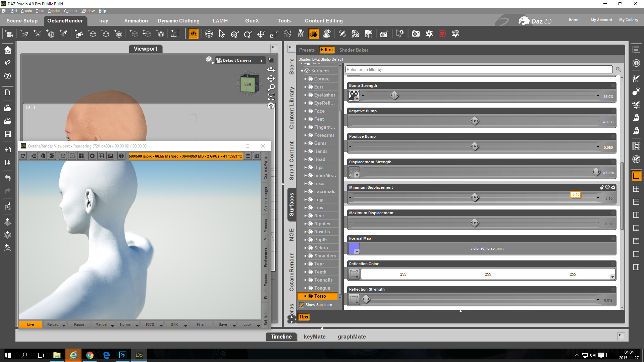Viewport: 644px width, 362px height.
Task: Toggle the Lock button in Octane viewport
Action: [247, 324]
